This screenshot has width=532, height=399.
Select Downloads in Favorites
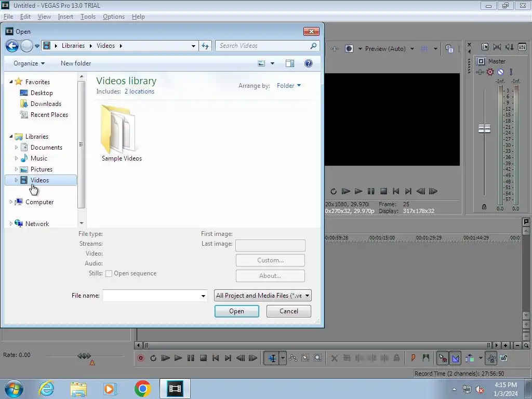[46, 104]
